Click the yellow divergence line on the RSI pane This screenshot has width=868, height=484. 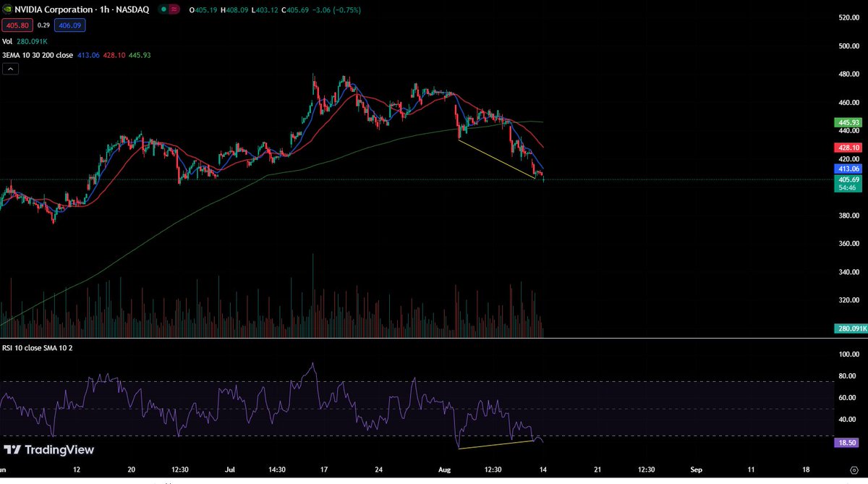pos(496,445)
